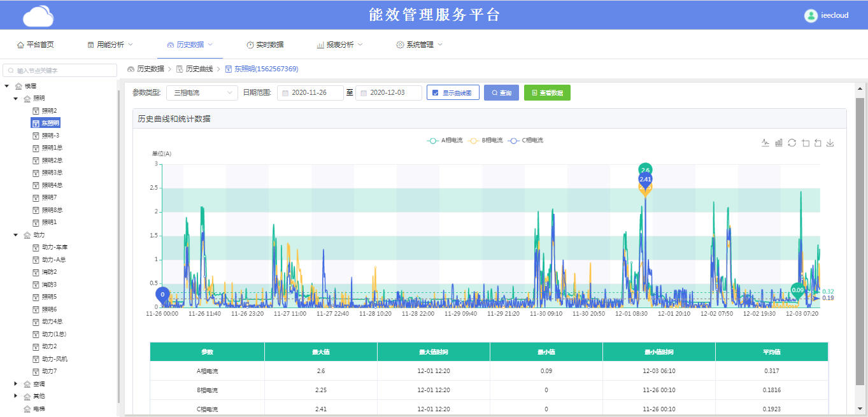This screenshot has width=868, height=417.
Task: Click 历史数据 in the breadcrumb
Action: tap(150, 69)
